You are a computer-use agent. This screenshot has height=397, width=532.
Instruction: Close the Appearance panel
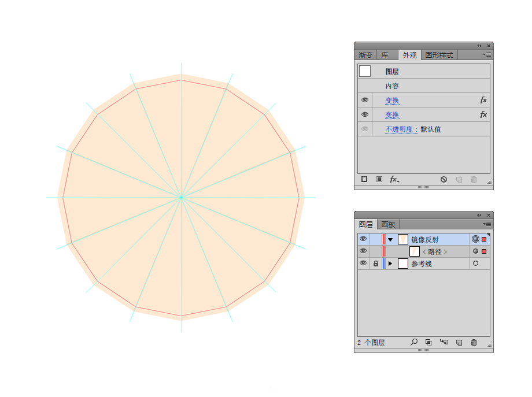point(489,46)
